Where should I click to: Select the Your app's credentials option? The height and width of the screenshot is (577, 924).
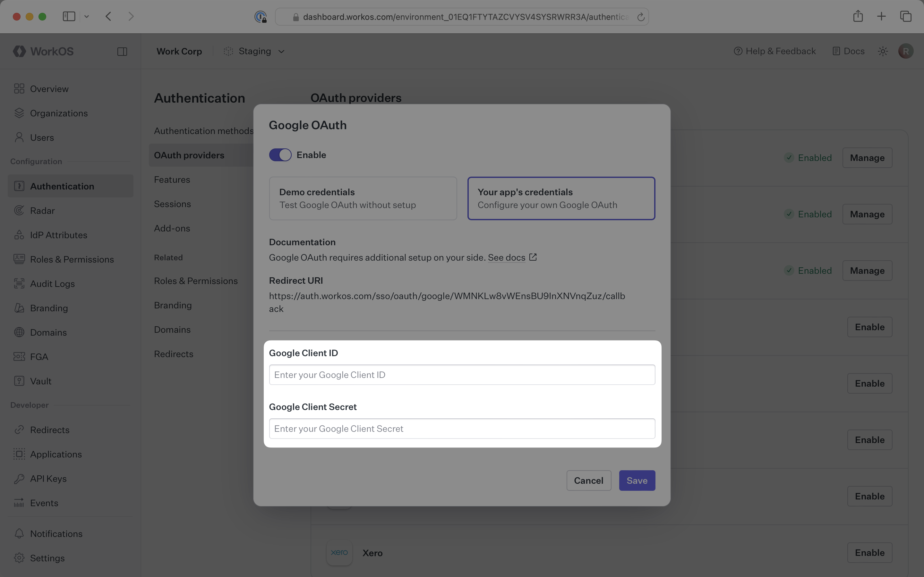point(561,198)
